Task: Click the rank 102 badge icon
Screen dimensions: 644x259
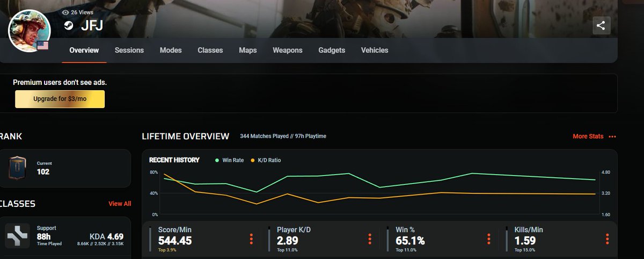Action: click(x=18, y=168)
